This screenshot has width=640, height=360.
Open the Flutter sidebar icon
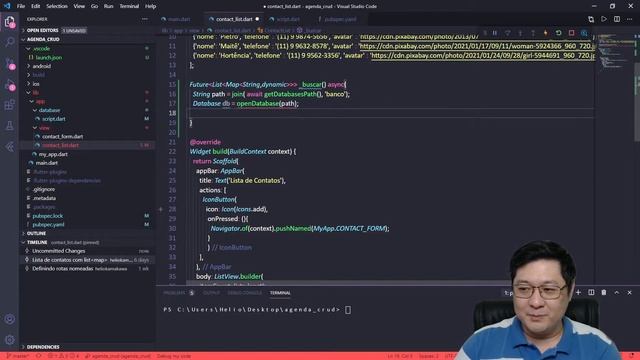pyautogui.click(x=9, y=147)
